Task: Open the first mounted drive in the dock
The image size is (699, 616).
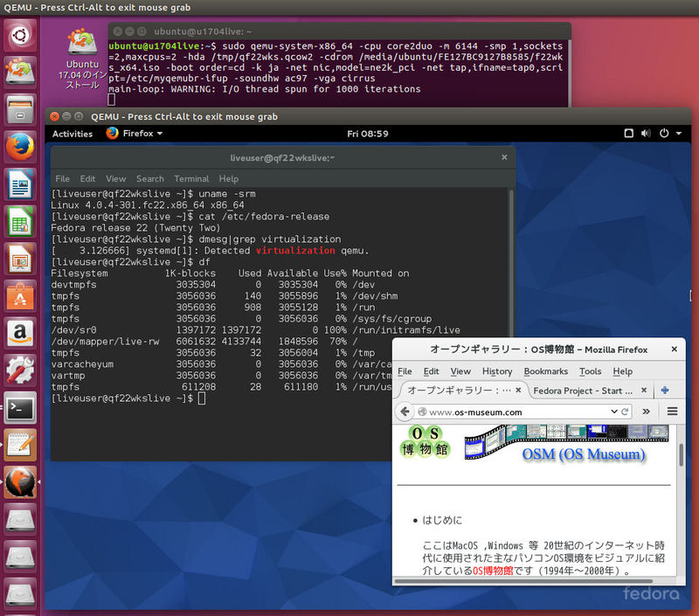Action: (20, 520)
